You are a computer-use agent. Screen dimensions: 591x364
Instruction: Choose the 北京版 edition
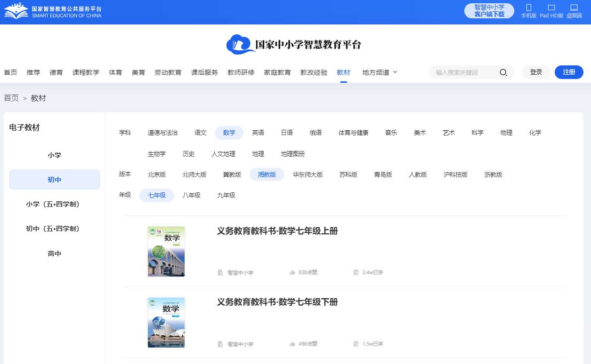click(157, 174)
